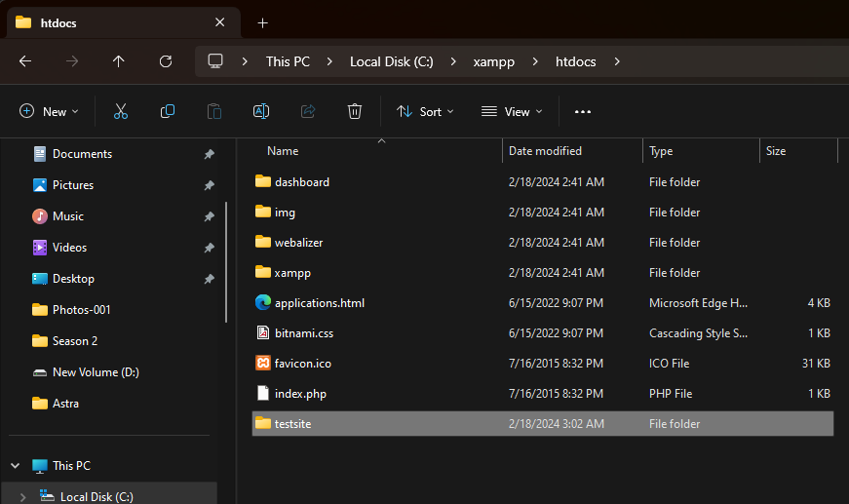This screenshot has height=504, width=849.
Task: Click the Delete trash icon
Action: pos(355,112)
